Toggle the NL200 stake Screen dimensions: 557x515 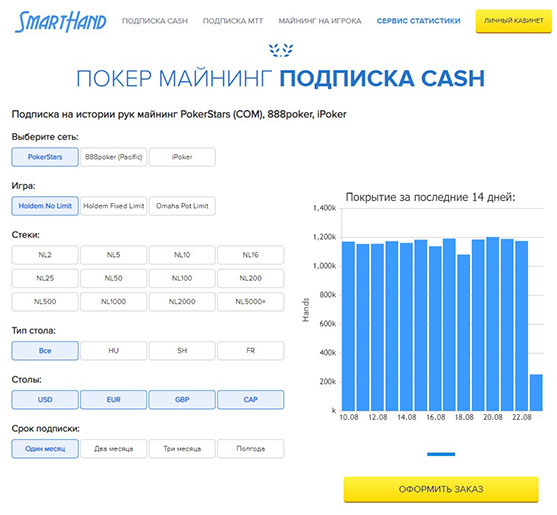point(251,278)
